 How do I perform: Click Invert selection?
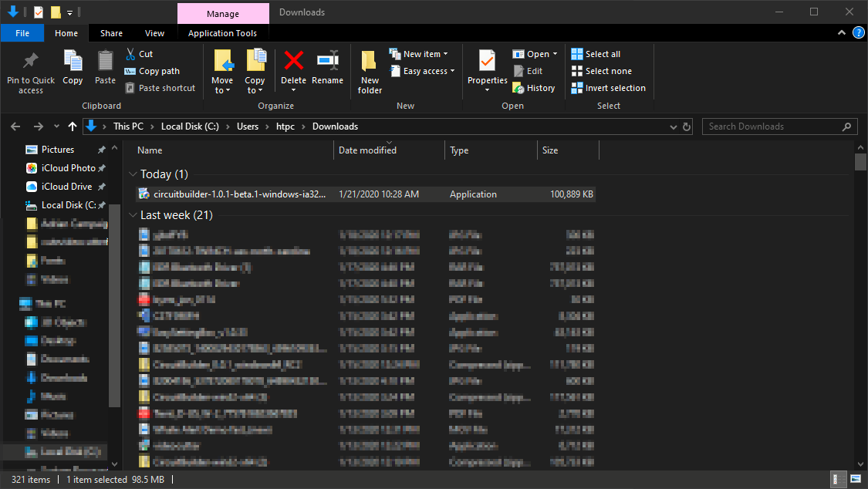(x=609, y=88)
